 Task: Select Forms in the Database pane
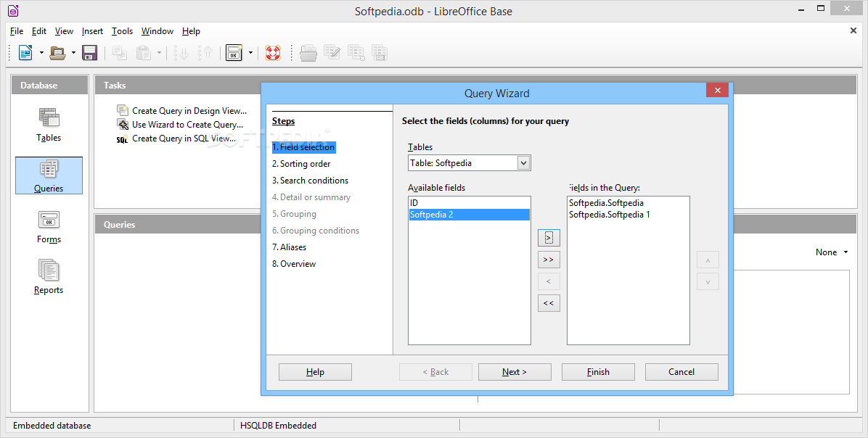[49, 227]
